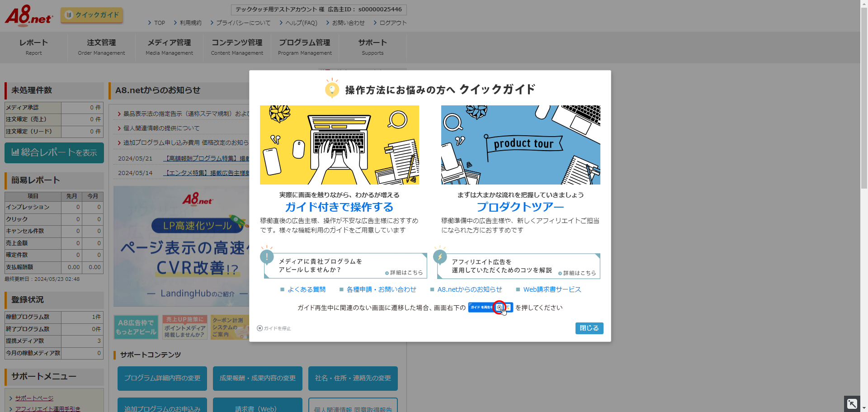868x412 pixels.
Task: Click the ログアウト link
Action: [x=392, y=23]
